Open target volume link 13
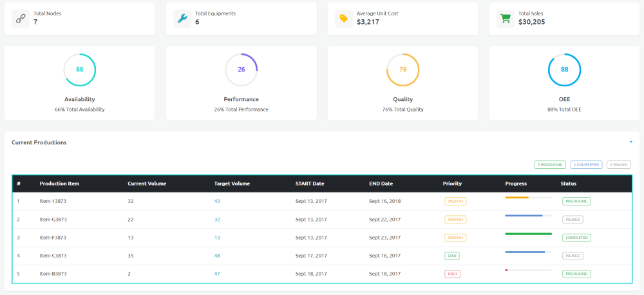This screenshot has width=644, height=295. click(217, 238)
